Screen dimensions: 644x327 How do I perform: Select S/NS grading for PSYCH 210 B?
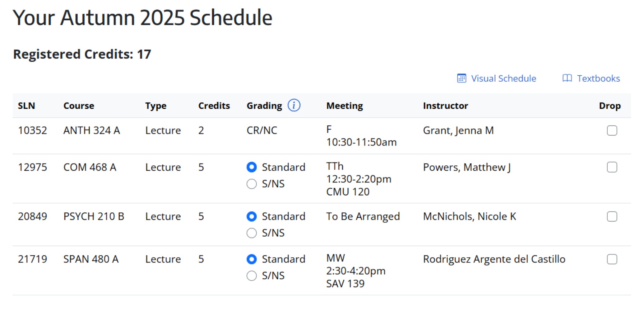(251, 233)
